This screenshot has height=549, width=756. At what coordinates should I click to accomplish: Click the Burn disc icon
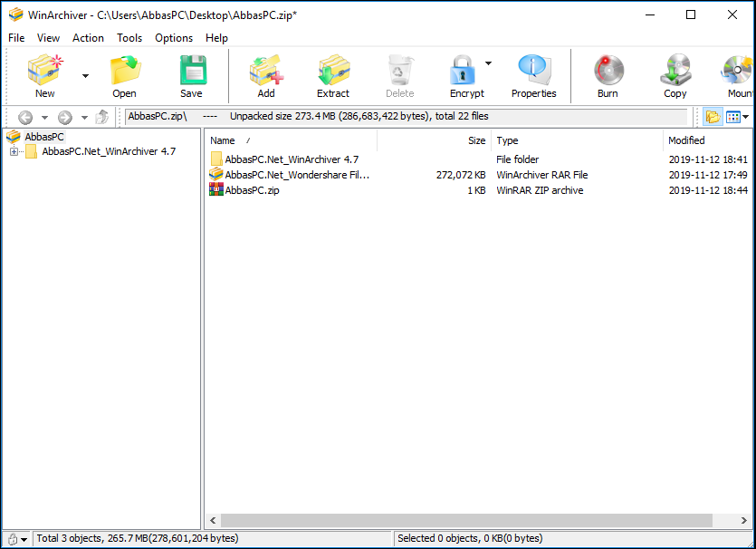pos(608,70)
